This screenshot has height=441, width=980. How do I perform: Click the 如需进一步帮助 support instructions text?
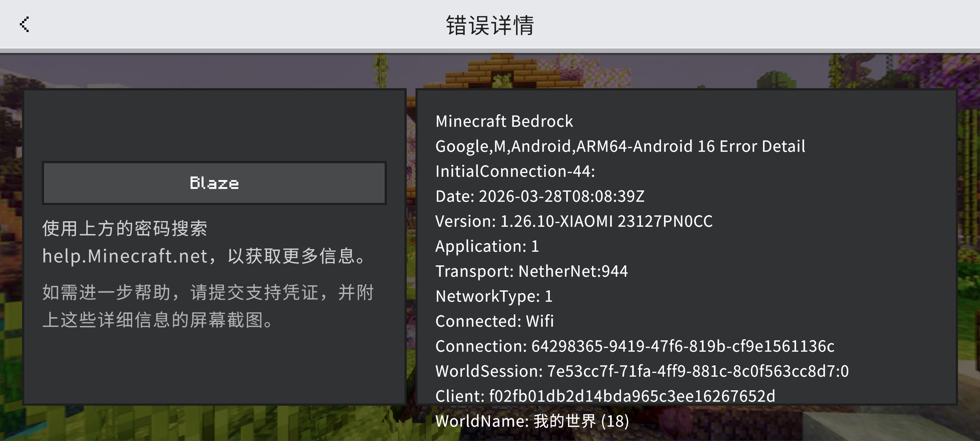coord(208,306)
